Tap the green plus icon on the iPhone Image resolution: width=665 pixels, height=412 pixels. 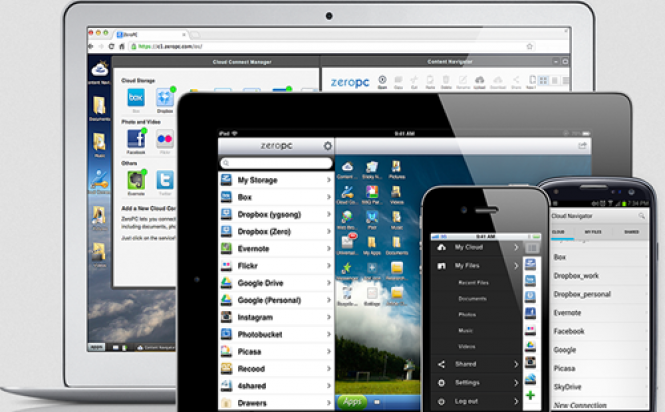[x=530, y=395]
